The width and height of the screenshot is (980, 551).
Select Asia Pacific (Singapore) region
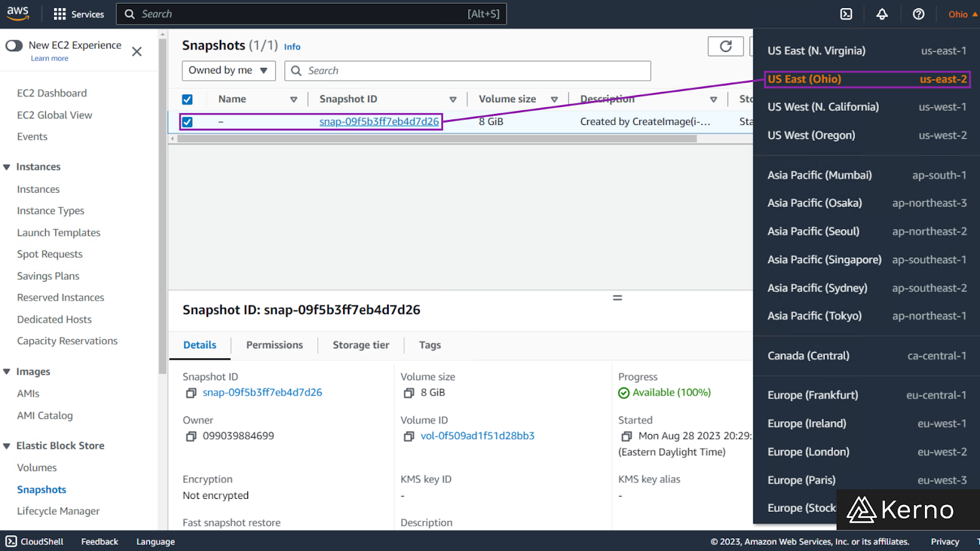click(867, 260)
